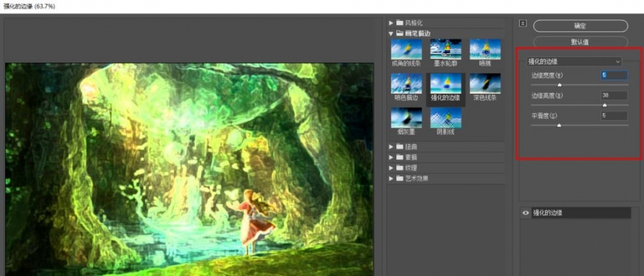Image resolution: width=644 pixels, height=276 pixels.
Task: Pick the 阴影线 filter thumbnail
Action: [x=446, y=118]
